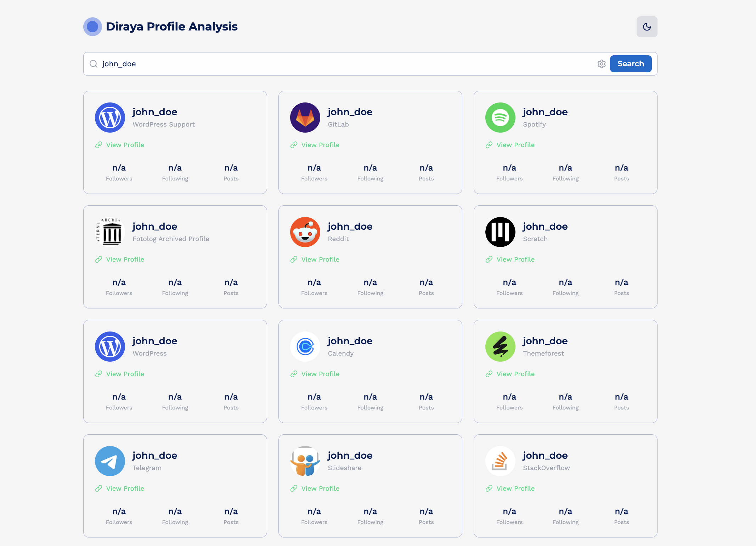The width and height of the screenshot is (756, 546).
Task: Open View Profile link for Slideshare
Action: 320,489
